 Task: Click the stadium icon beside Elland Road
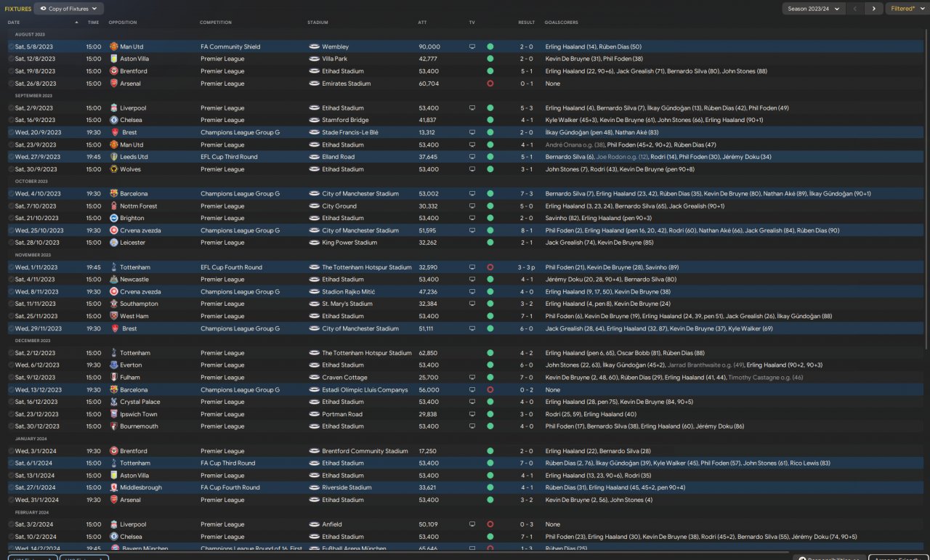[314, 157]
